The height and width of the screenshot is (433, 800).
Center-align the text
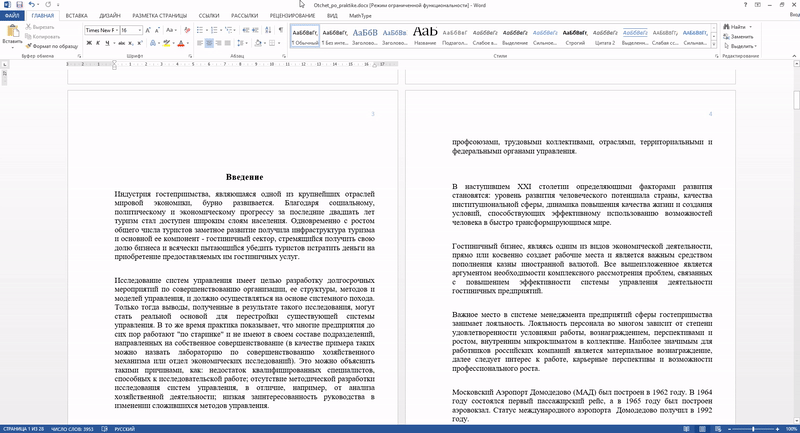coord(209,43)
